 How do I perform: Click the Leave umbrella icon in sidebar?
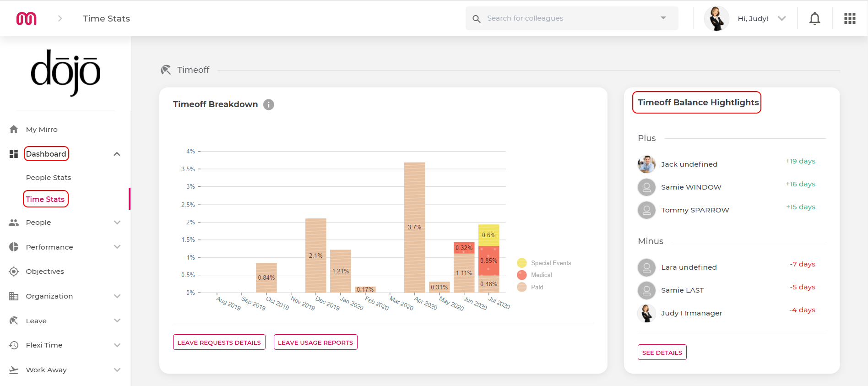[x=14, y=321]
